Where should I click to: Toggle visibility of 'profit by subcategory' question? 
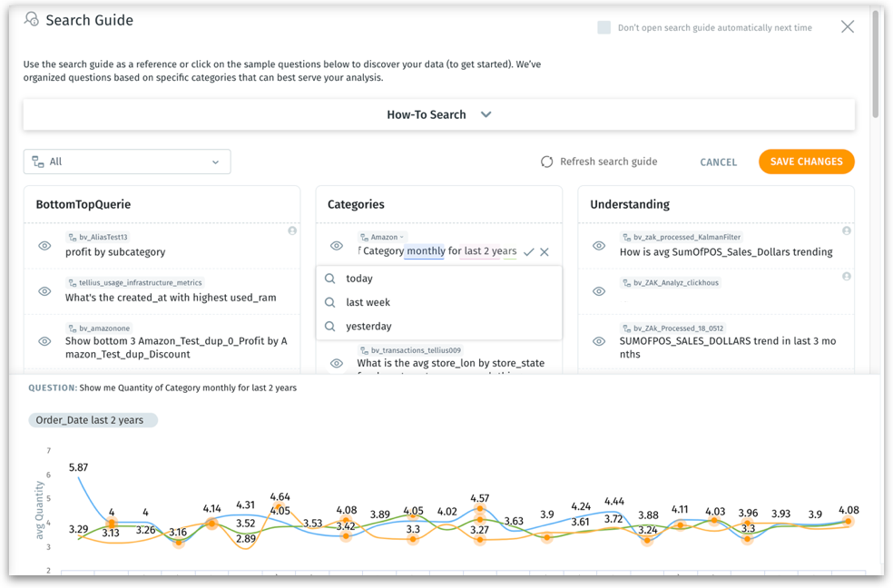44,246
